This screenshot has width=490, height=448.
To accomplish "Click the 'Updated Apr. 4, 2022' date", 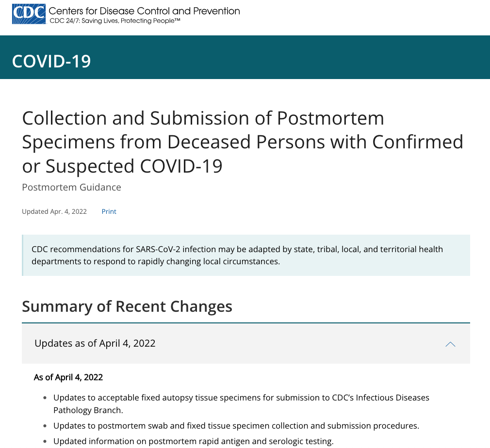I will point(54,211).
